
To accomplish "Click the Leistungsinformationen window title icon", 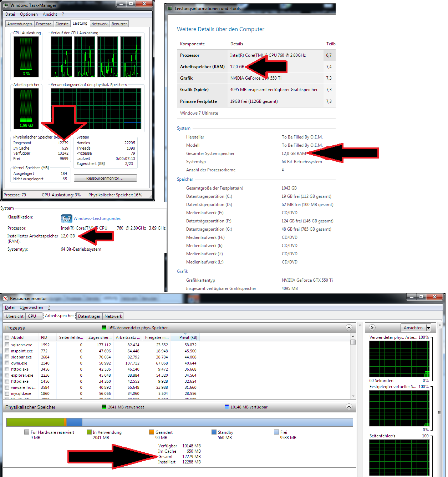I will (x=170, y=8).
